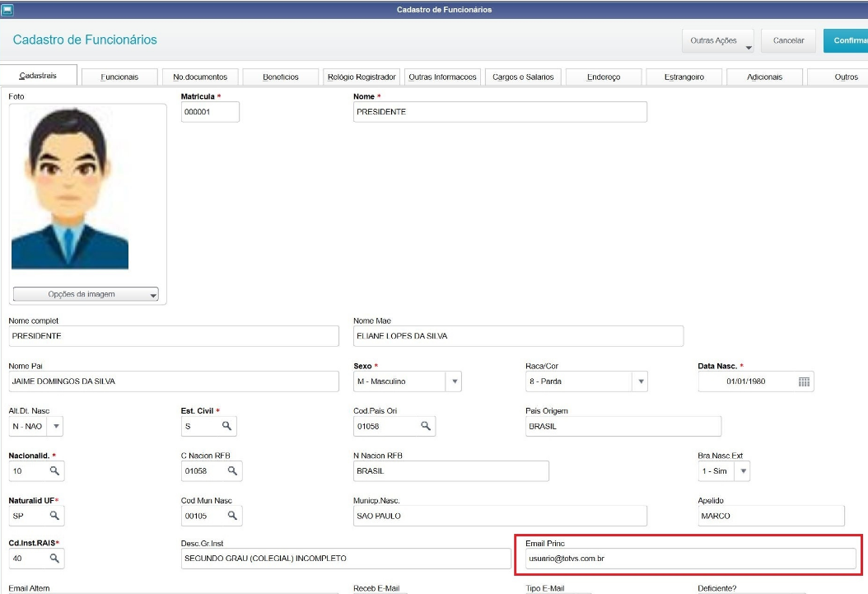Click the magnifier in Cod.Pais Ori field
Screen dimensions: 868x594
426,426
